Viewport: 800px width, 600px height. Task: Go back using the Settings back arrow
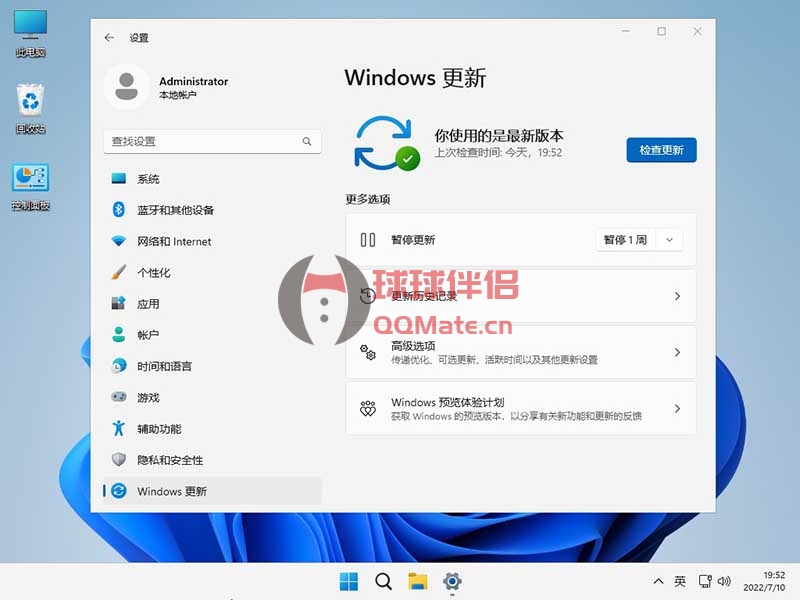click(109, 38)
